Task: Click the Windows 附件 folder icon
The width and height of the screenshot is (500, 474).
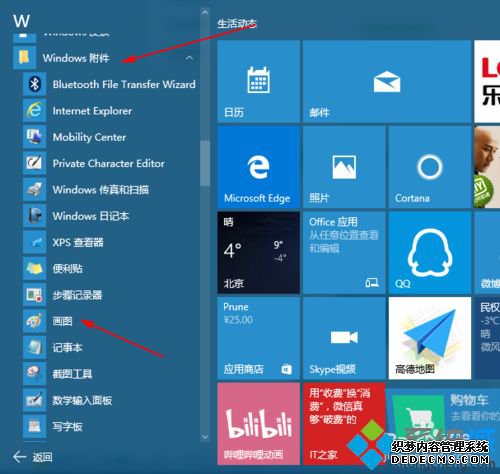Action: pyautogui.click(x=24, y=57)
